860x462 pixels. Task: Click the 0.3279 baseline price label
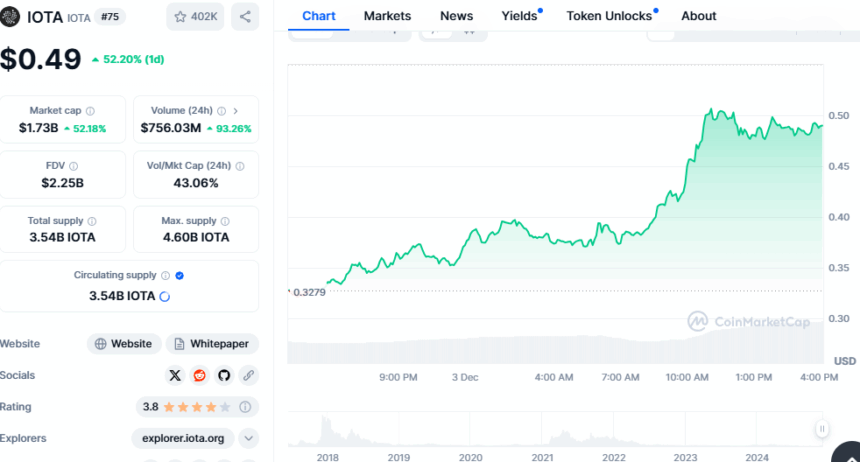(309, 292)
